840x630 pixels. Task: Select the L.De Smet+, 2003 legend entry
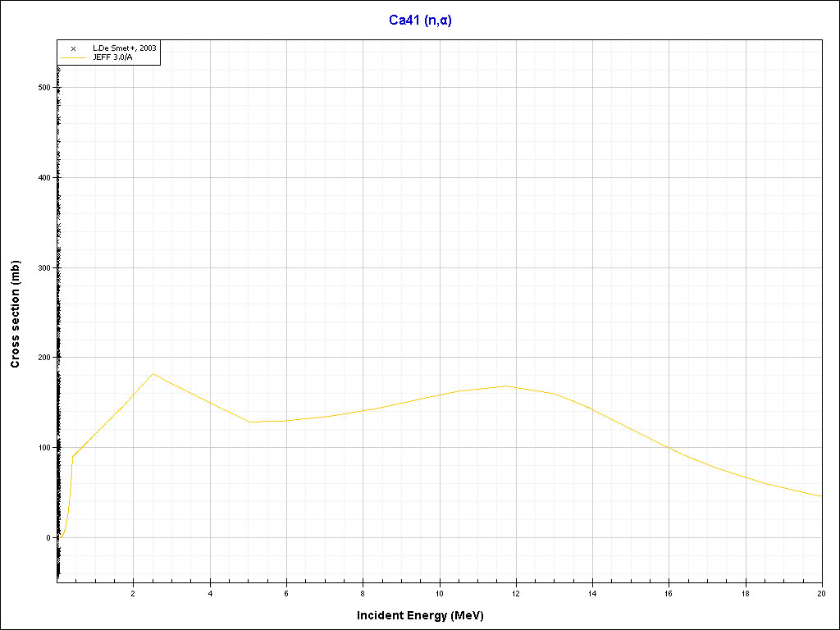pos(123,49)
